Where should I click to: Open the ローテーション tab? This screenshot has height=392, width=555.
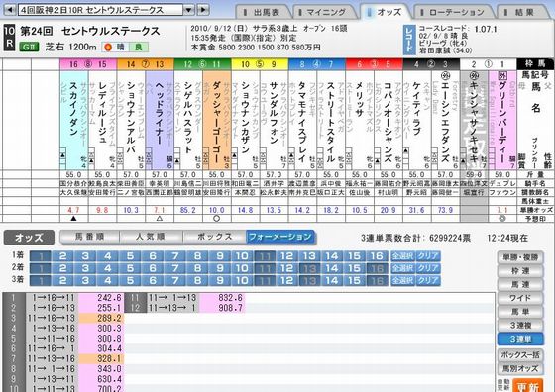pyautogui.click(x=454, y=12)
